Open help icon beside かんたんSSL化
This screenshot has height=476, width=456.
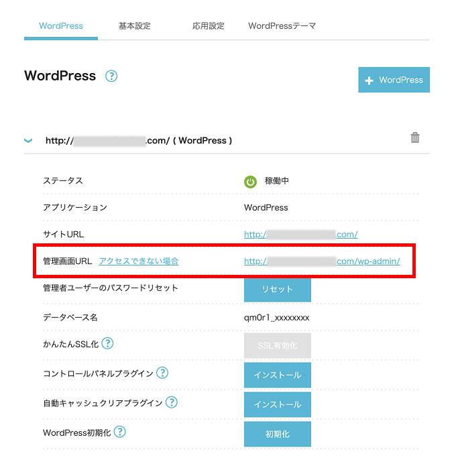click(x=107, y=343)
